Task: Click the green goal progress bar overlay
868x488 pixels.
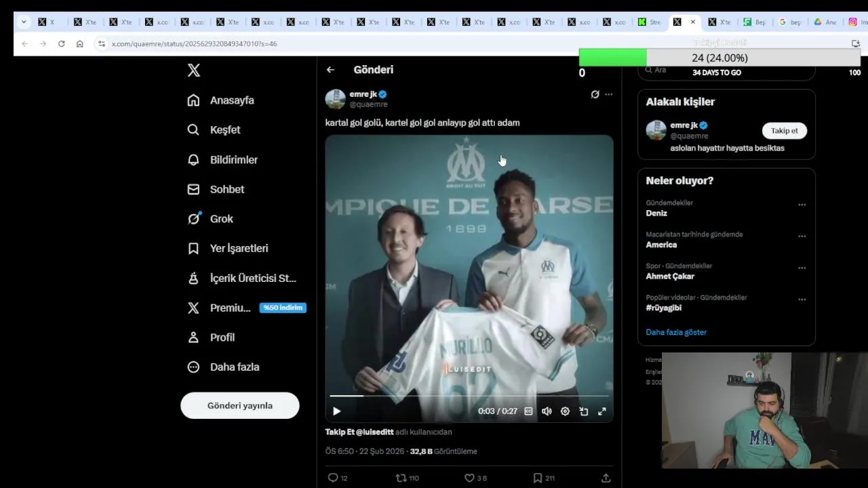Action: 613,58
